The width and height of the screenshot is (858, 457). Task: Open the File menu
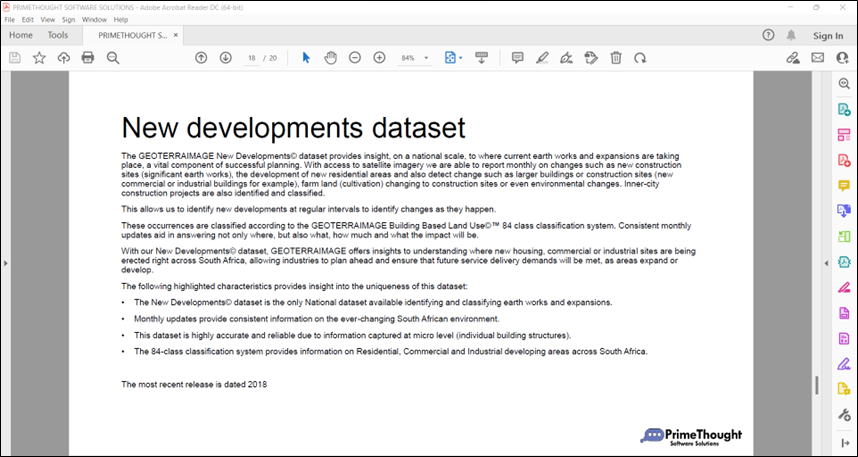click(9, 20)
